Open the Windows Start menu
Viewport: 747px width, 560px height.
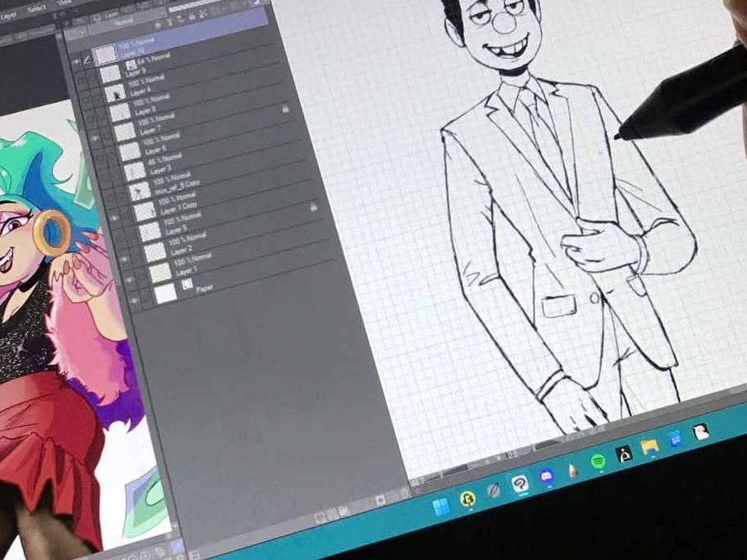pos(441,506)
